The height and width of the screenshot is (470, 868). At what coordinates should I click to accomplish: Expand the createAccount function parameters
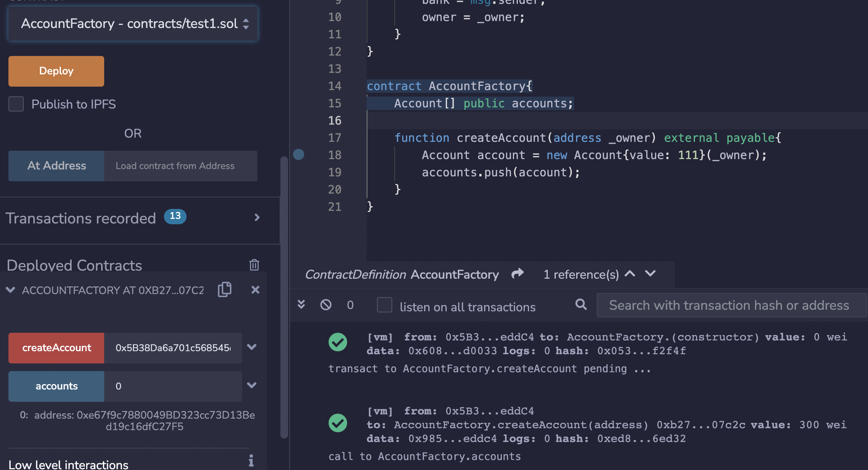252,347
